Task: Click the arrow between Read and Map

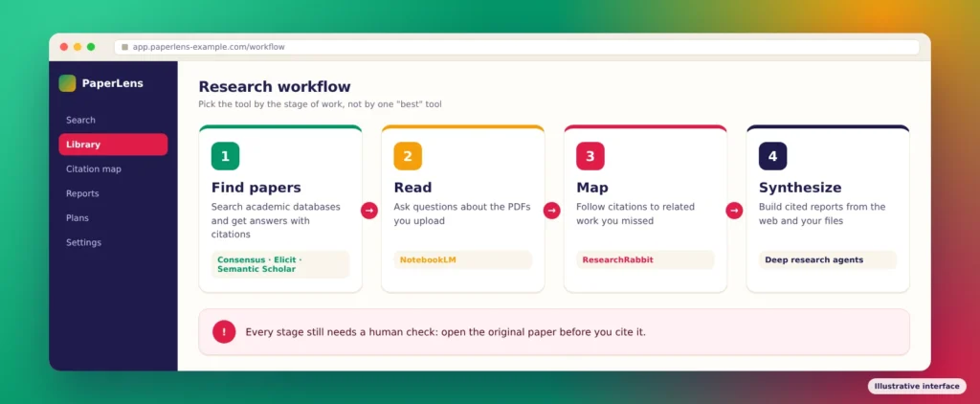Action: pos(552,211)
